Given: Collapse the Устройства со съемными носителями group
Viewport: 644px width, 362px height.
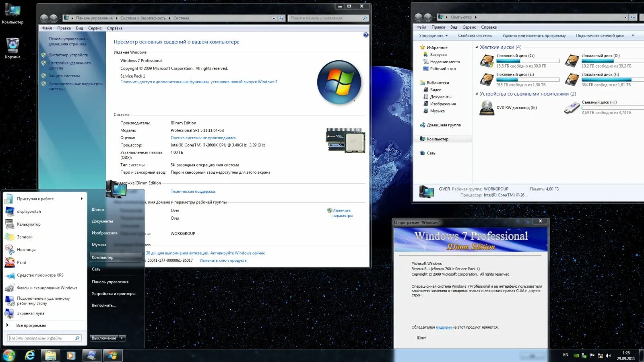Looking at the screenshot, I should click(477, 94).
